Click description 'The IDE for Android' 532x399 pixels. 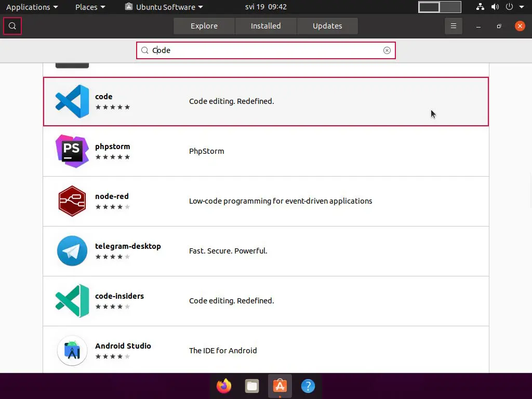(x=223, y=351)
